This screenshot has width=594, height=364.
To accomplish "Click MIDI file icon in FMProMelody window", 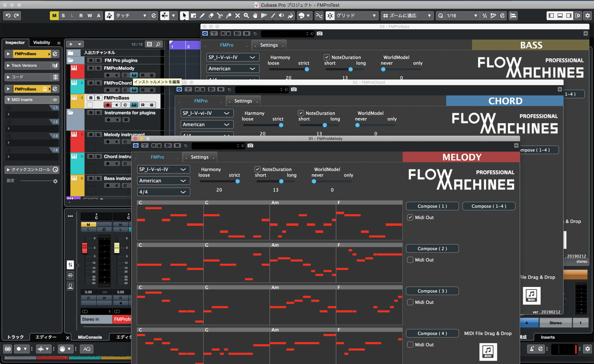I will [x=488, y=352].
